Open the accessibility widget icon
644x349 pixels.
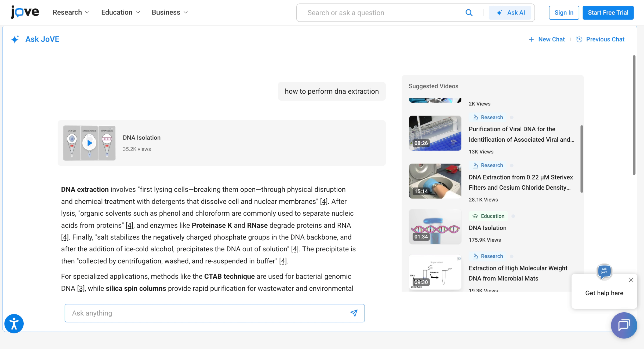point(14,324)
